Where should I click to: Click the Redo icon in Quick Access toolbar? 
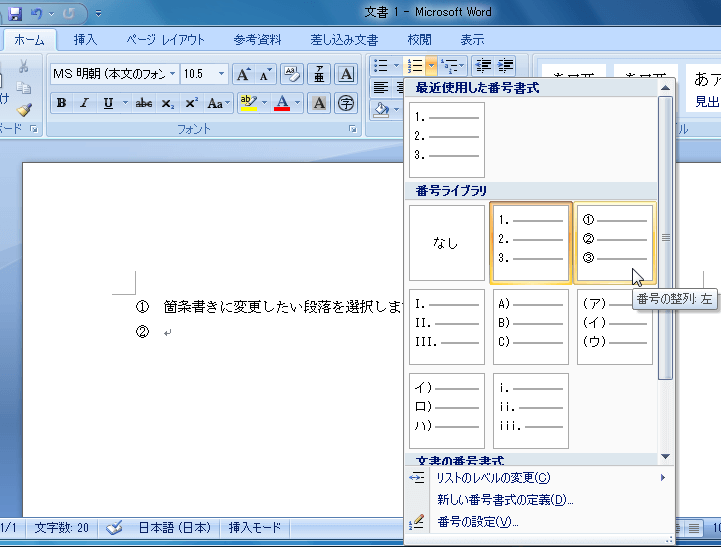tap(69, 13)
